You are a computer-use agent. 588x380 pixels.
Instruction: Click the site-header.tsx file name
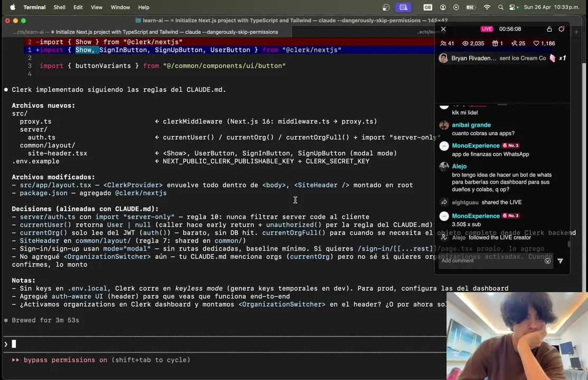click(58, 154)
